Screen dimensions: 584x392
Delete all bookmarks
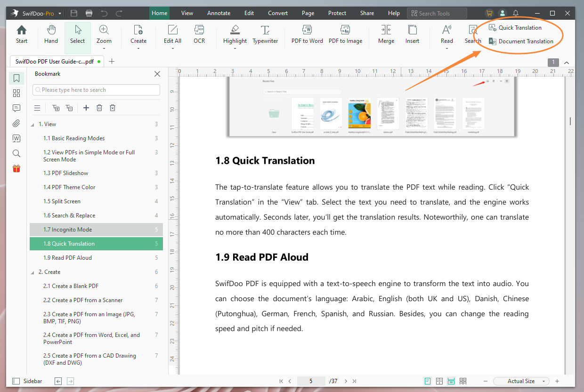[113, 108]
